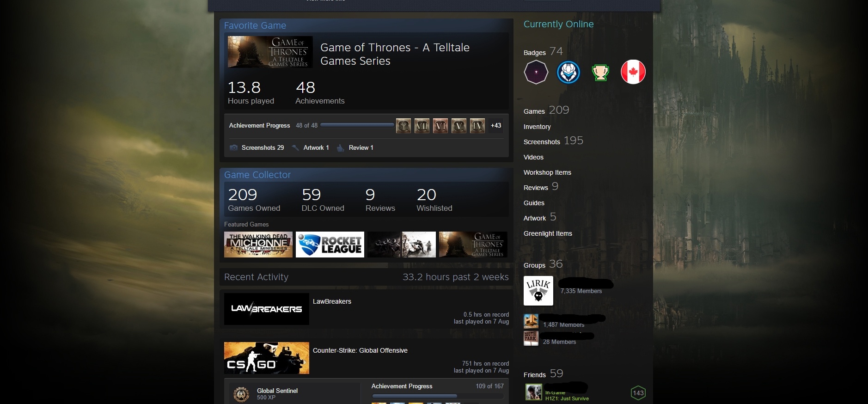The height and width of the screenshot is (404, 868).
Task: Open Greenlight Items sidebar link
Action: 548,233
